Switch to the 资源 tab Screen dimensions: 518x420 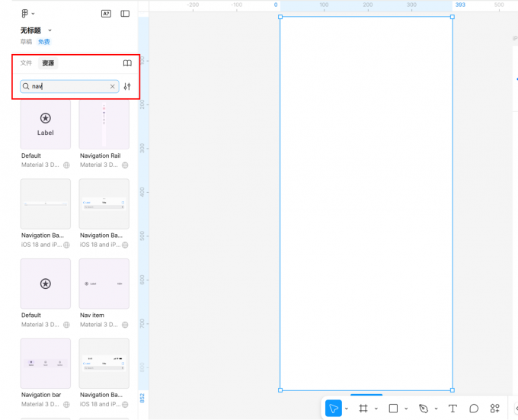coord(48,63)
